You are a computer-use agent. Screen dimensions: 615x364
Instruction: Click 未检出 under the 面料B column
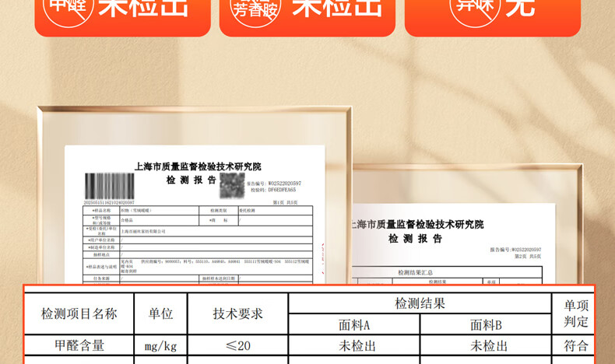[488, 346]
